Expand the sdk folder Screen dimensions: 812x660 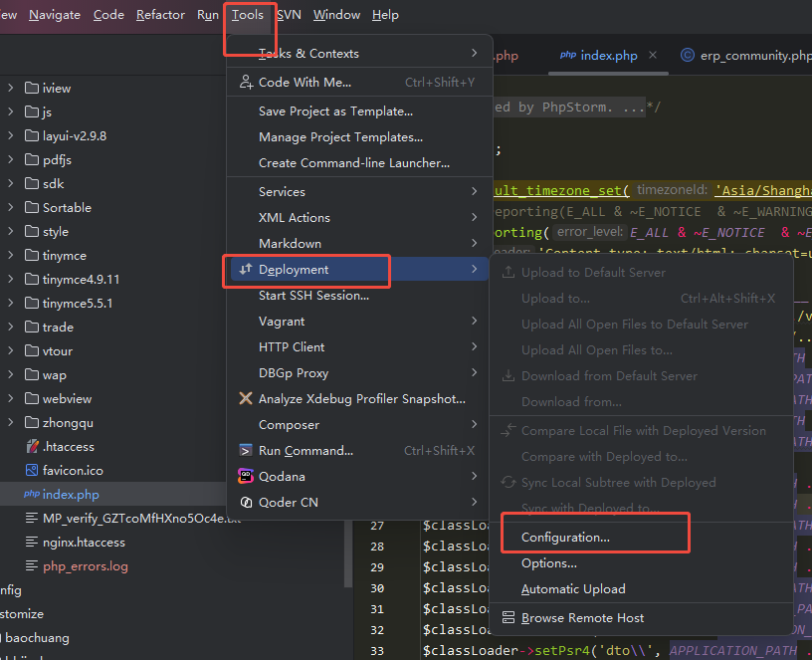click(10, 183)
